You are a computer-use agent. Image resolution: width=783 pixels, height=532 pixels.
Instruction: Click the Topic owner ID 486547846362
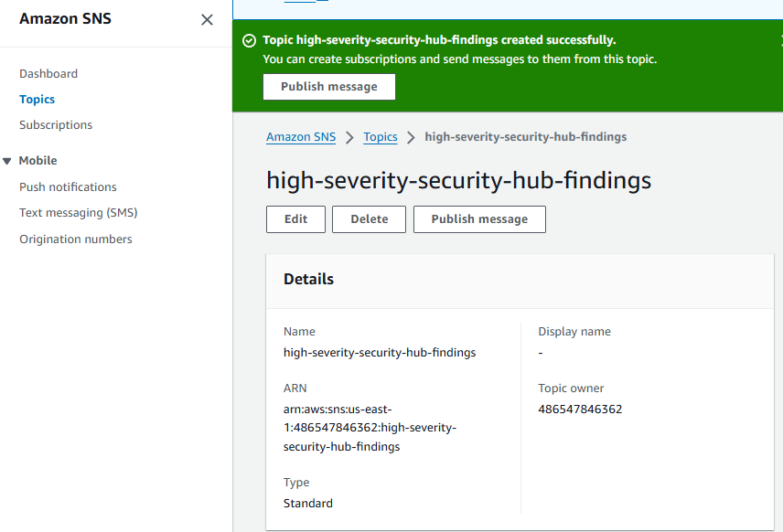coord(580,410)
